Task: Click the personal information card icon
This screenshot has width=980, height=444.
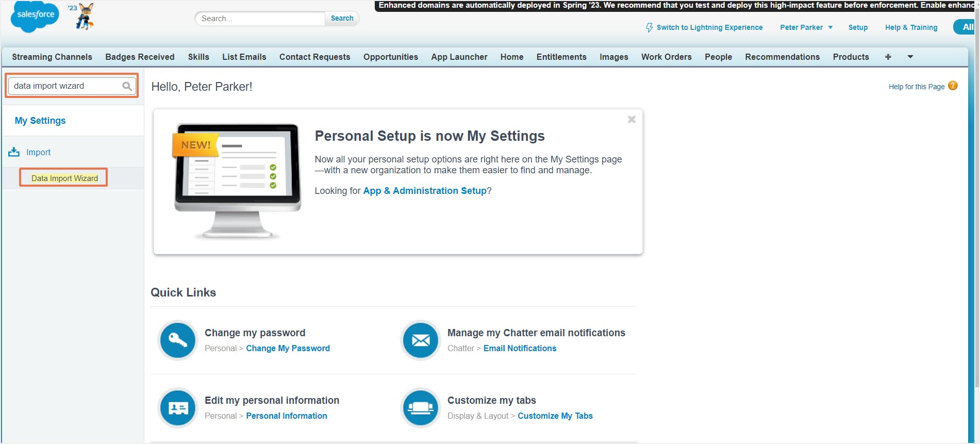Action: pos(178,408)
